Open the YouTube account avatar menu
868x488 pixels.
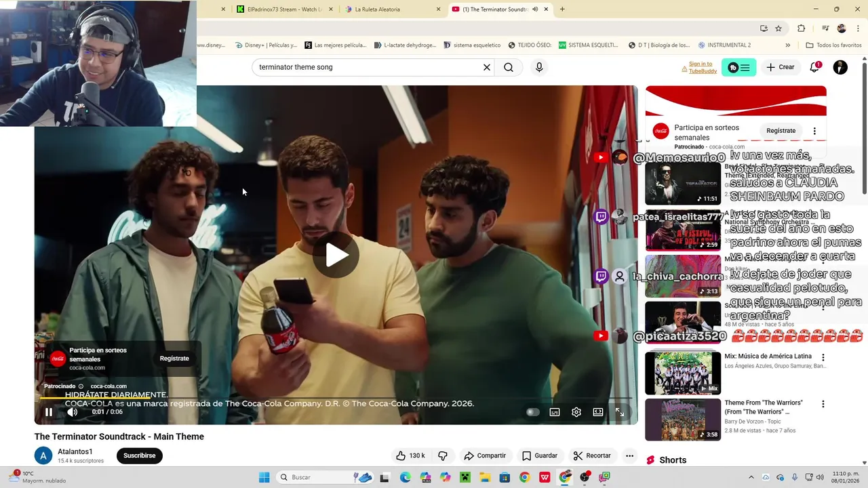click(x=840, y=67)
